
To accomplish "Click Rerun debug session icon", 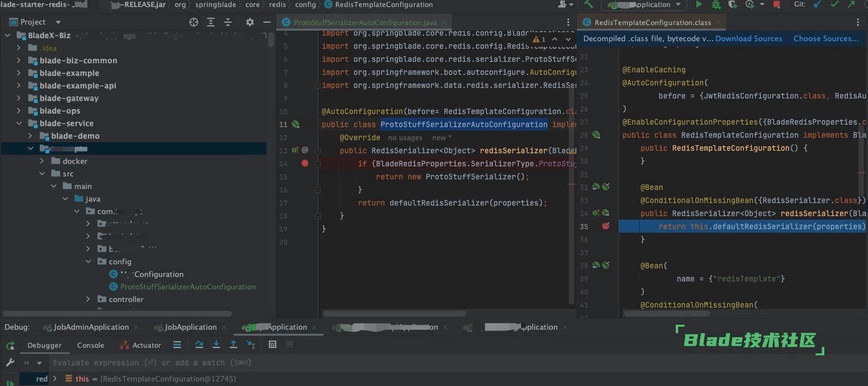I will [x=10, y=346].
